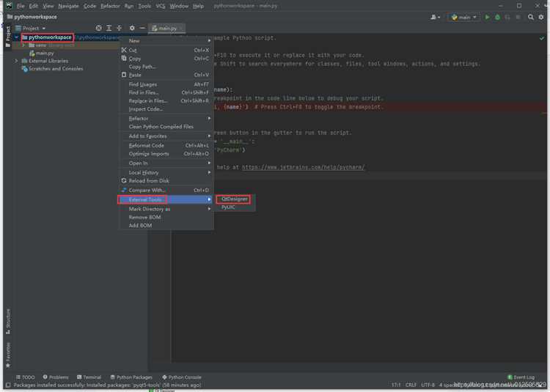Open the Terminal tool window
The image size is (550, 392).
[x=89, y=377]
